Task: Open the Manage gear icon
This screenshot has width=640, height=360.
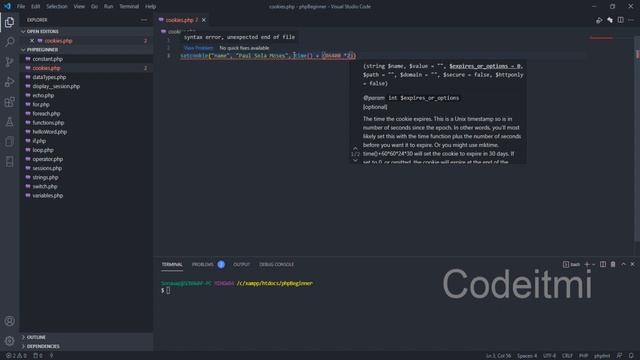Action: pos(9,341)
